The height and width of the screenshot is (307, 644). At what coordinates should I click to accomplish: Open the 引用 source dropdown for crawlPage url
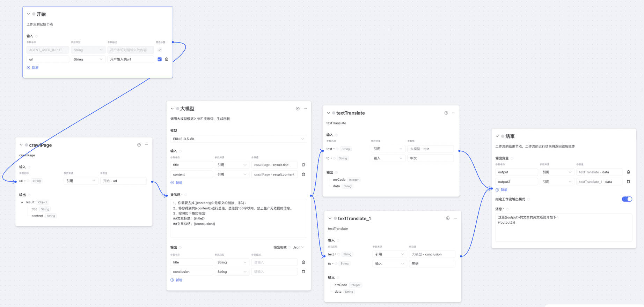pos(81,181)
